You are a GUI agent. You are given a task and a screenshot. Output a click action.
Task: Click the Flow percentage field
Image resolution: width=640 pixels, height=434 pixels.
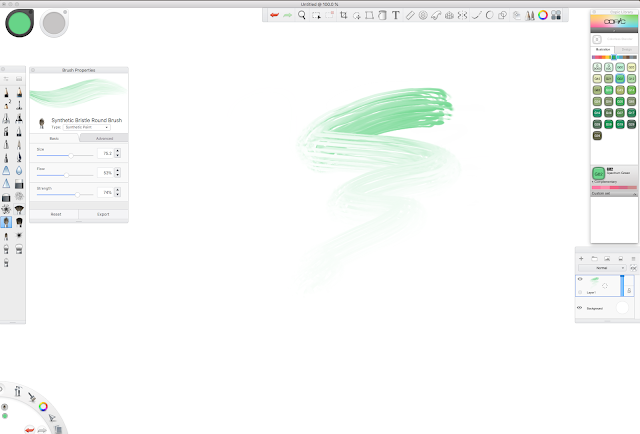point(105,173)
